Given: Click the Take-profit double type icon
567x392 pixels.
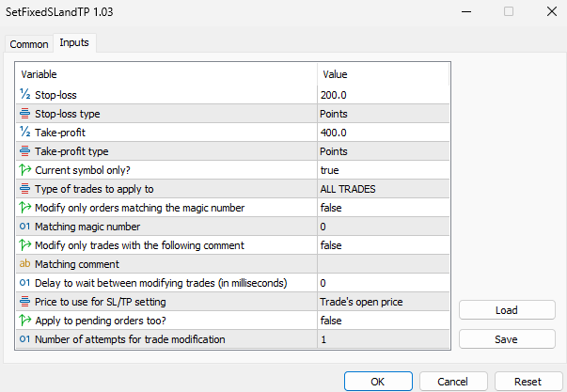Looking at the screenshot, I should [x=25, y=133].
